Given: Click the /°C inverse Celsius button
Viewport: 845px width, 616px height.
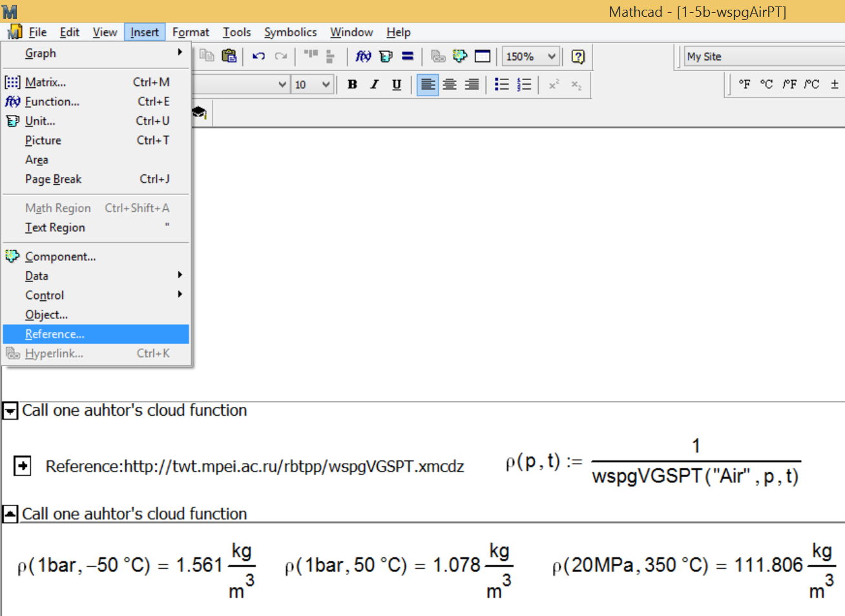Looking at the screenshot, I should [x=812, y=84].
